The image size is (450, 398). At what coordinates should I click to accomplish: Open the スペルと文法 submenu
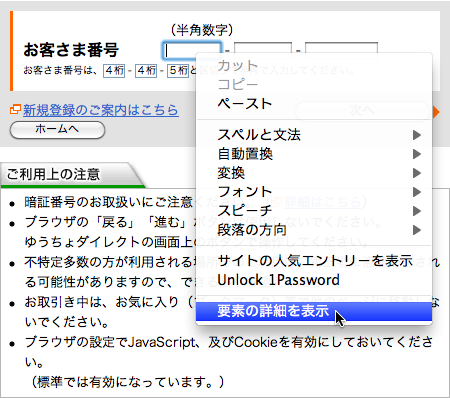(x=313, y=135)
